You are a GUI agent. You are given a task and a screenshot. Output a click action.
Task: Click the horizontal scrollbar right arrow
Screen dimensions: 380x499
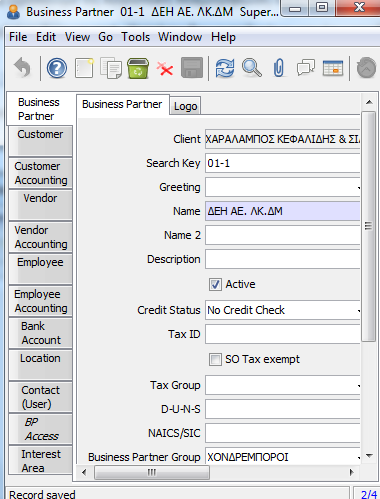[351, 472]
